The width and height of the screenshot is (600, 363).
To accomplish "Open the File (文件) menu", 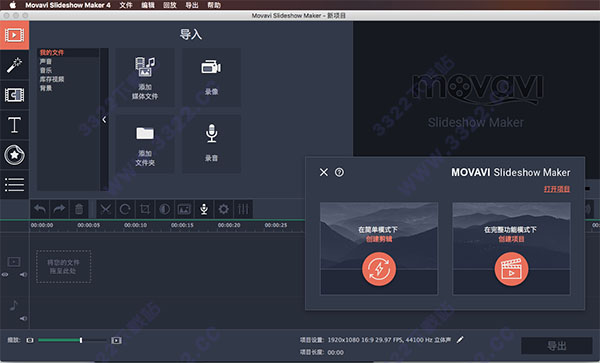I will 126,5.
